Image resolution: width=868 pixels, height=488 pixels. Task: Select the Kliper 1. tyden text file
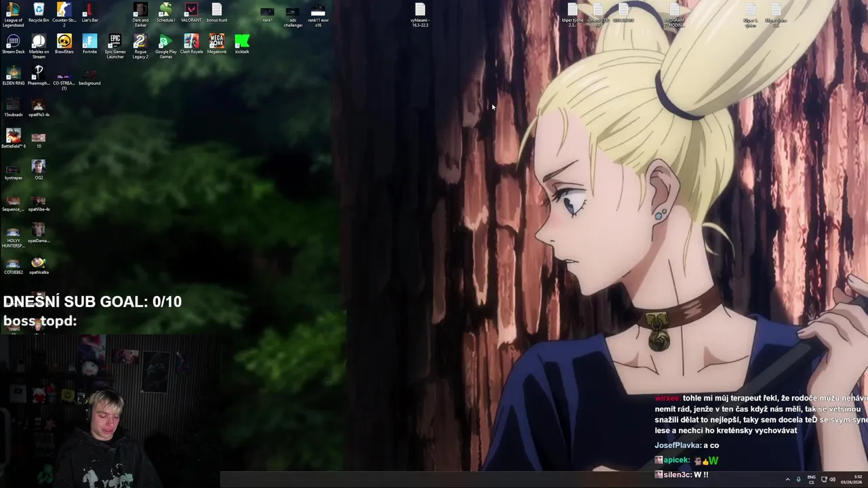(750, 15)
